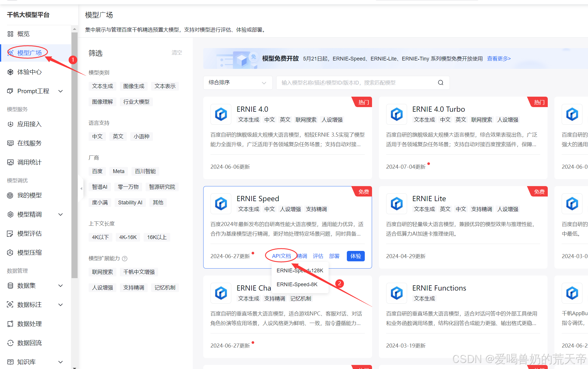This screenshot has height=369, width=588.
Task: Toggle the 千帆中文增强 filter tag
Action: [139, 272]
